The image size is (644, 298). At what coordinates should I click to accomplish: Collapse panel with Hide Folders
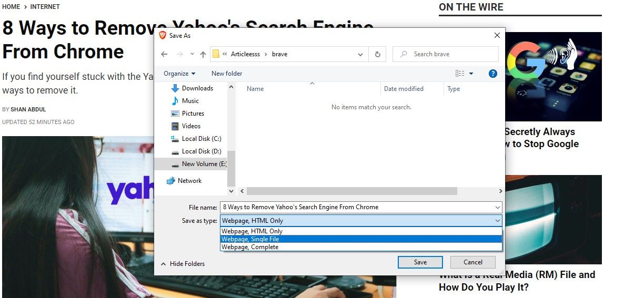183,264
